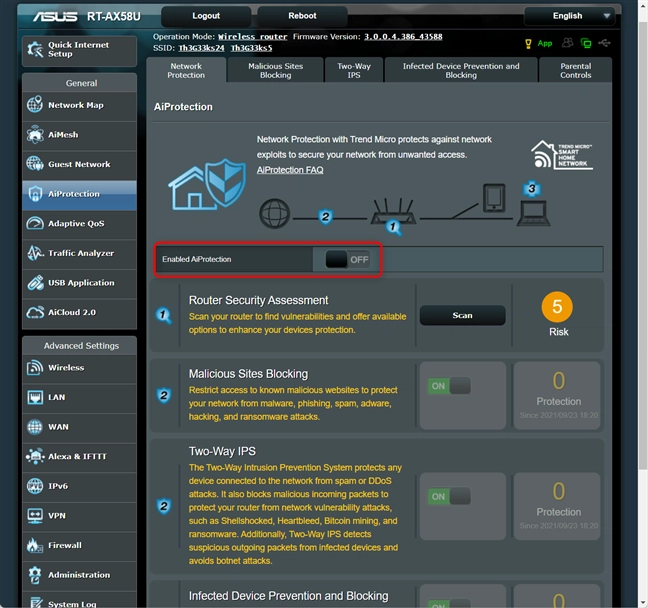
Task: Switch to Malicious Sites Blocking tab
Action: pos(275,70)
